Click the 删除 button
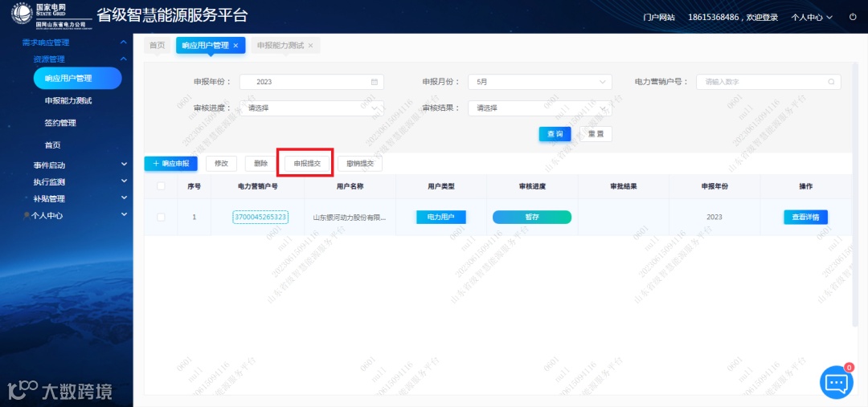 tap(260, 164)
